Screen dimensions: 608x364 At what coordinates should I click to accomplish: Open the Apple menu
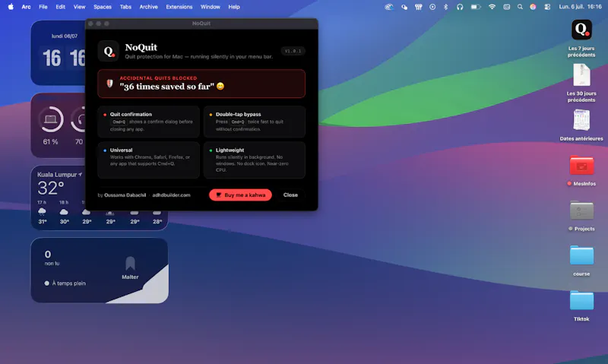click(11, 7)
